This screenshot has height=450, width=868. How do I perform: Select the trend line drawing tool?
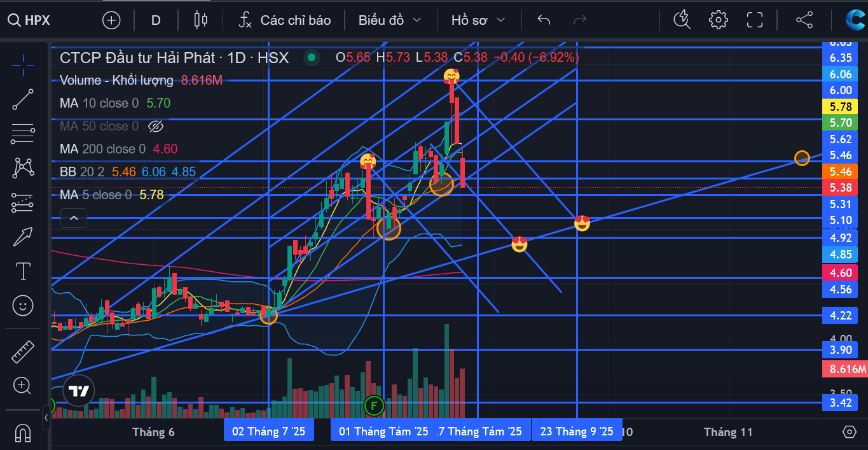(24, 99)
